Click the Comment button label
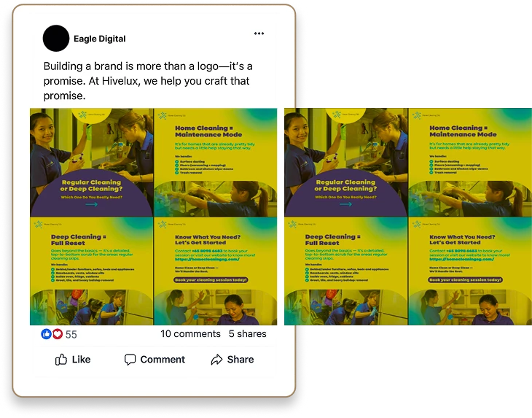Viewport: 532px width, 418px height. 163,359
